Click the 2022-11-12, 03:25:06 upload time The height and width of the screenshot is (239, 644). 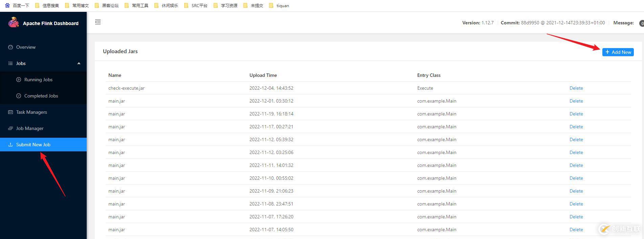[x=271, y=152]
